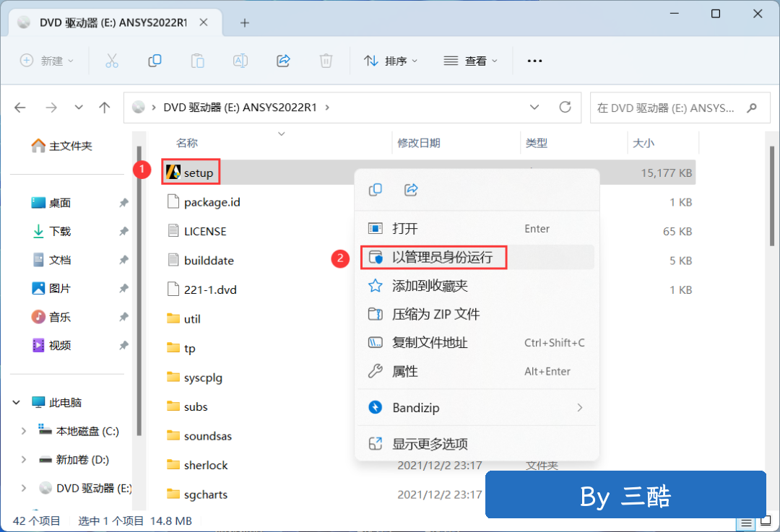Open the New item dropdown
The width and height of the screenshot is (780, 532).
click(x=47, y=61)
